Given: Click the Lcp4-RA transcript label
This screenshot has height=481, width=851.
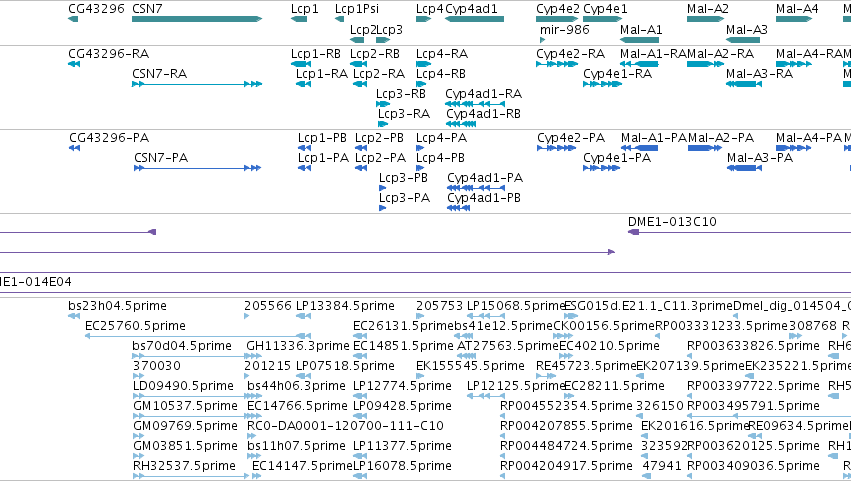Looking at the screenshot, I should [x=442, y=53].
